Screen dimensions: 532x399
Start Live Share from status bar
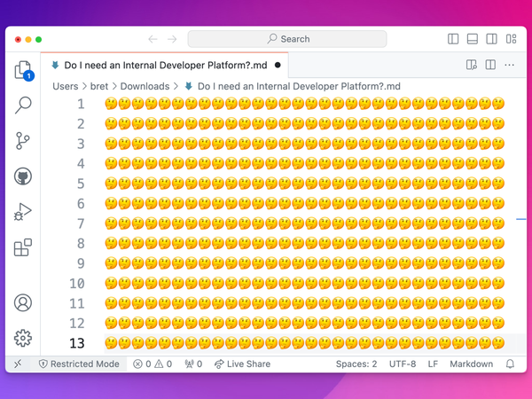pos(242,364)
